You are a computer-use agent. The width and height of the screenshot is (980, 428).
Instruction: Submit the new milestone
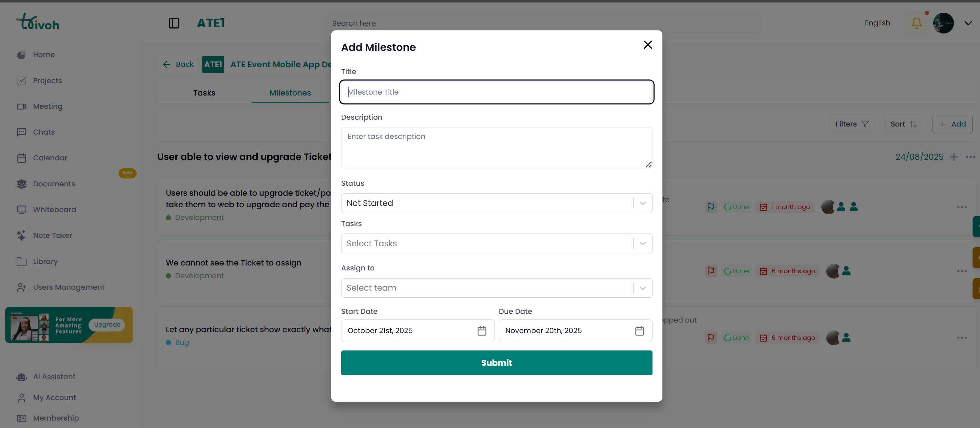(496, 363)
